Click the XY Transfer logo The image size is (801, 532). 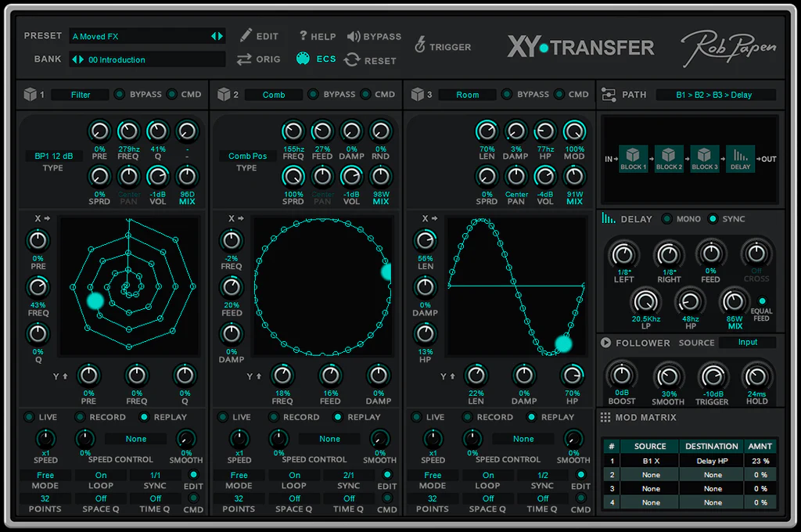pyautogui.click(x=581, y=48)
